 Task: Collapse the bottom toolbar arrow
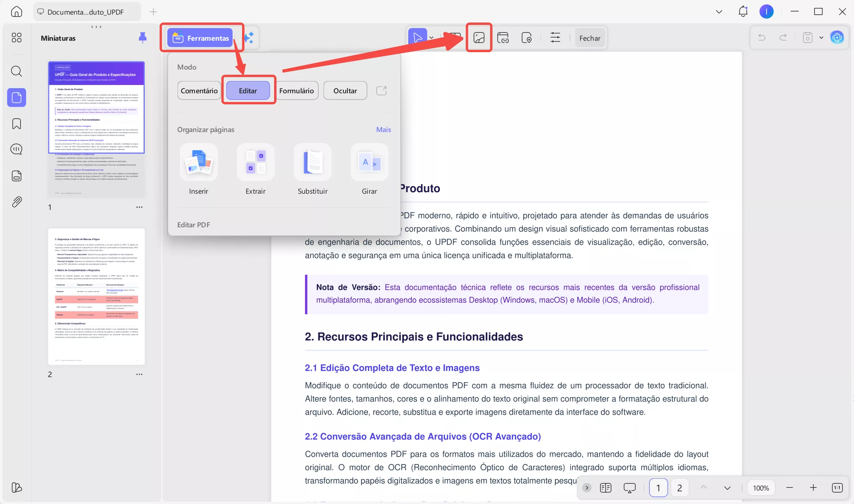pyautogui.click(x=587, y=488)
